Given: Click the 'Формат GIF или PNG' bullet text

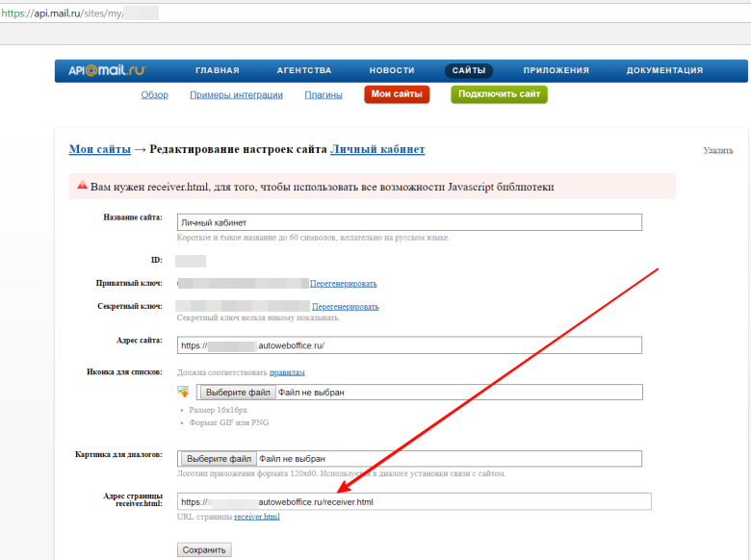Looking at the screenshot, I should [x=229, y=422].
